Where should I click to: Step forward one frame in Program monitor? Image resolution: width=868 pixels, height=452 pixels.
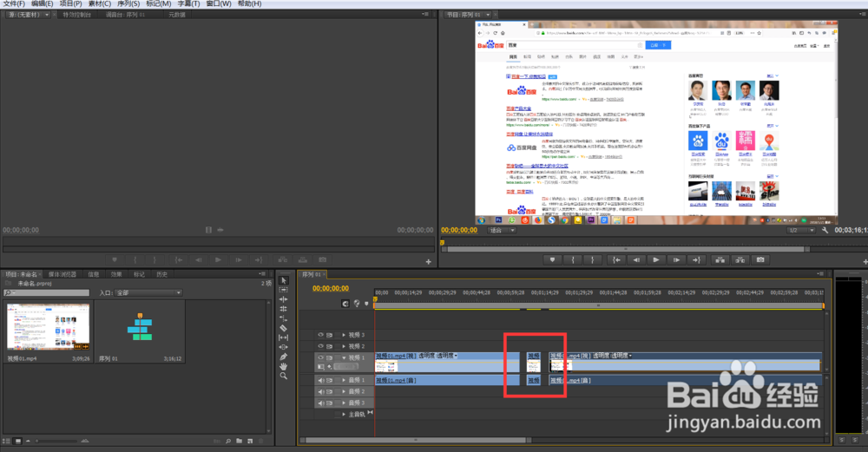[676, 259]
